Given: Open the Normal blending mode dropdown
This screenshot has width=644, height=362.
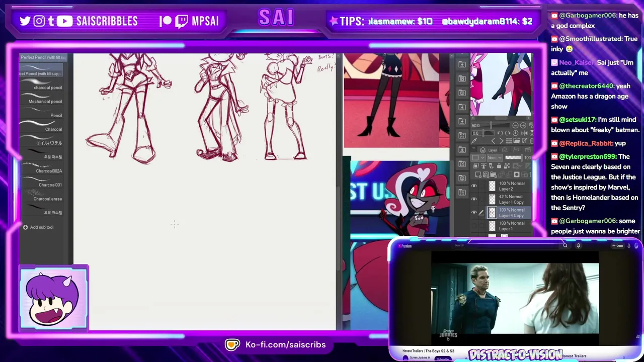Looking at the screenshot, I should pyautogui.click(x=495, y=157).
